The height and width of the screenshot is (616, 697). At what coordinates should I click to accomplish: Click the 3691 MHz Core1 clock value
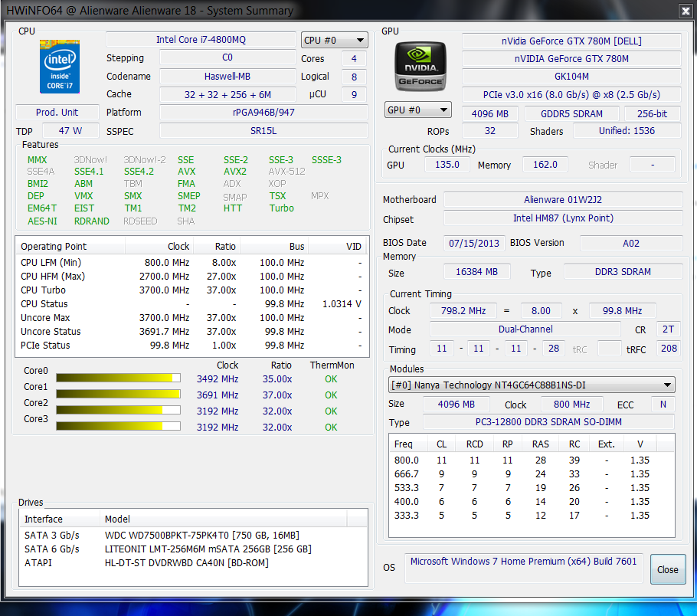(218, 395)
